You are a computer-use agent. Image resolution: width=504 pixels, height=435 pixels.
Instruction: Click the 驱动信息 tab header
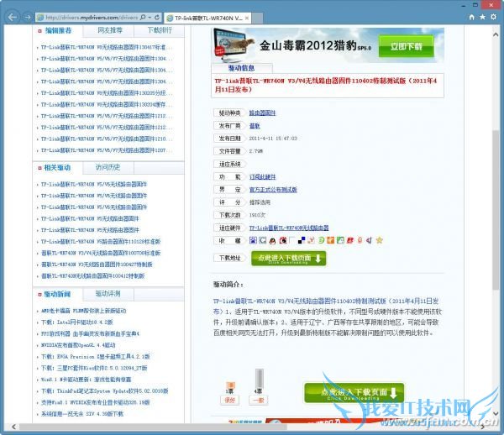tap(241, 68)
